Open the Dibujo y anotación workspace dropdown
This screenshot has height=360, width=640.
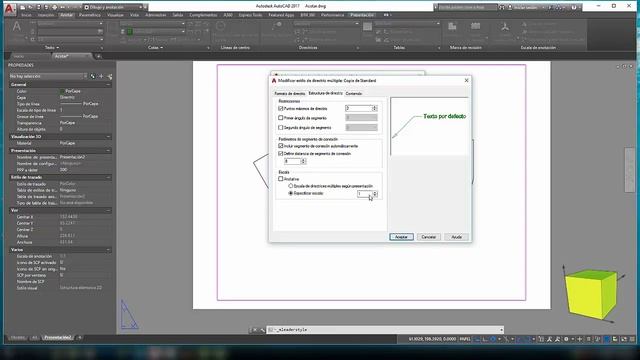(x=114, y=7)
